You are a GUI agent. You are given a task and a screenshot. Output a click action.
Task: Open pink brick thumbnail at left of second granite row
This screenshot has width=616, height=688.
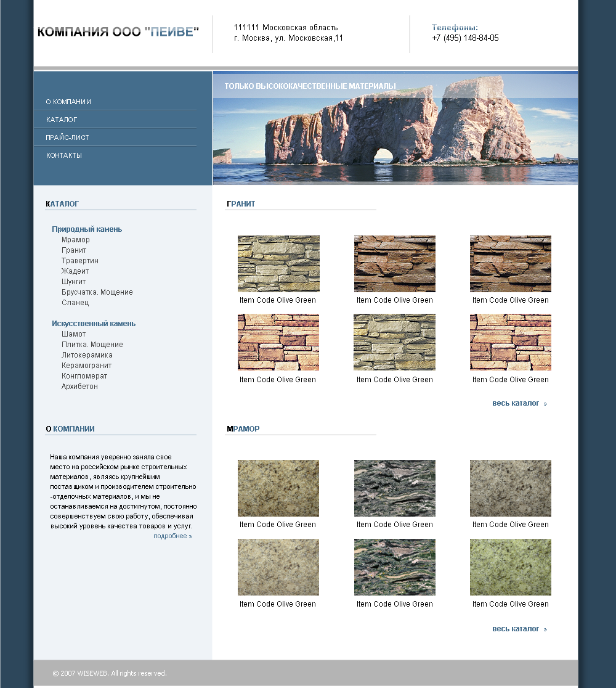[278, 342]
